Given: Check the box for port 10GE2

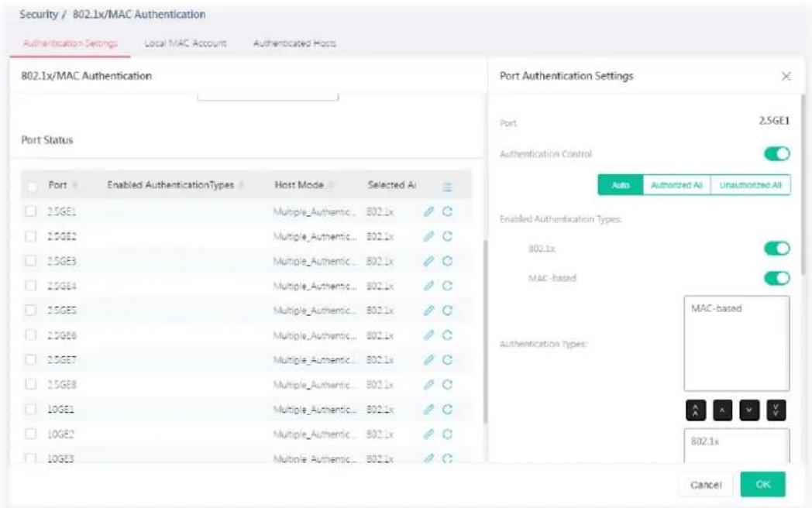Looking at the screenshot, I should point(31,434).
